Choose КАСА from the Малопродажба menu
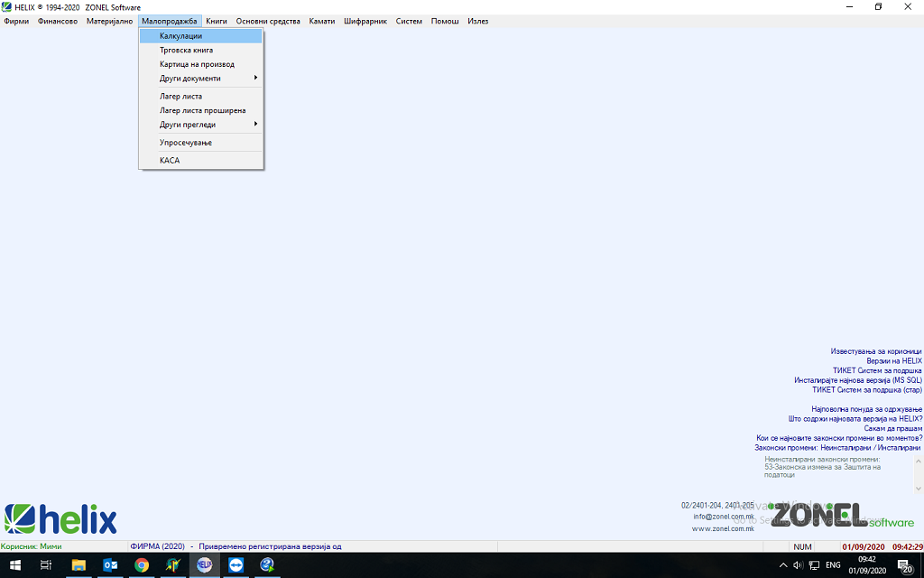The image size is (924, 578). (x=170, y=161)
